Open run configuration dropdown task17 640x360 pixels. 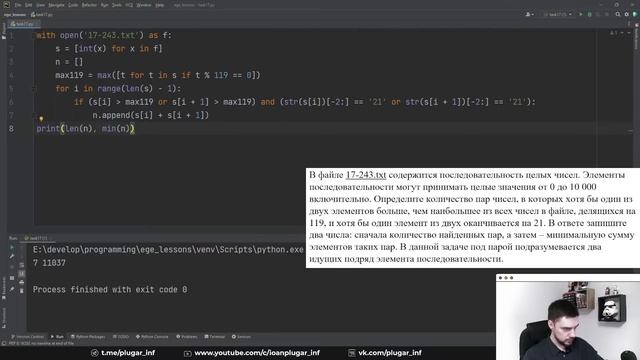[557, 14]
